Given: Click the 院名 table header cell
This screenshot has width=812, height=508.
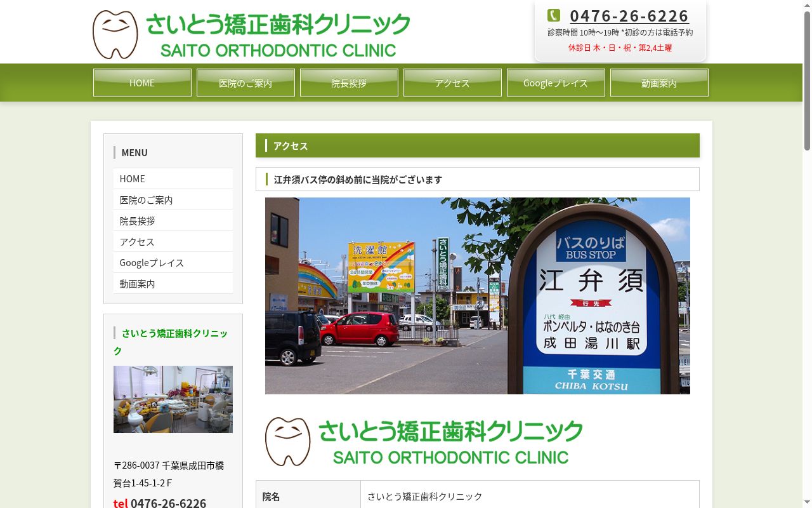Looking at the screenshot, I should point(308,496).
